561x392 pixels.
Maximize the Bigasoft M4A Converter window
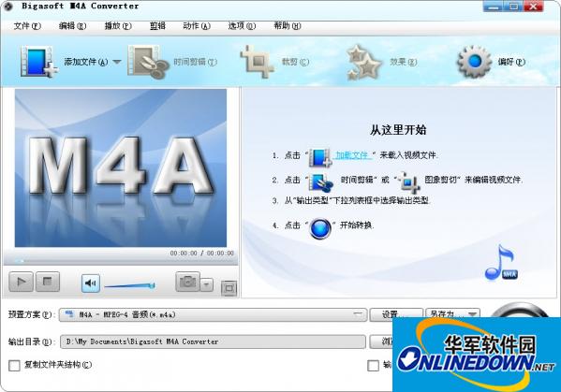tap(513, 6)
